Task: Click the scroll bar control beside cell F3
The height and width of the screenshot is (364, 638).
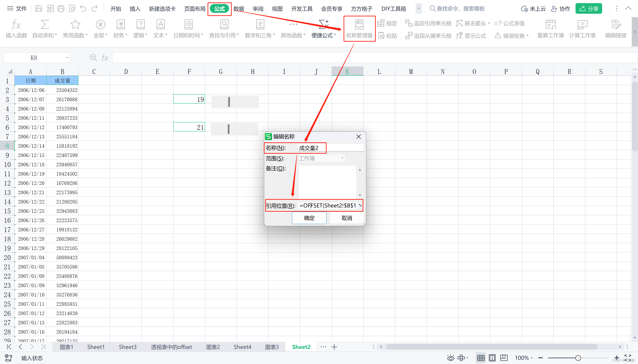Action: click(235, 102)
